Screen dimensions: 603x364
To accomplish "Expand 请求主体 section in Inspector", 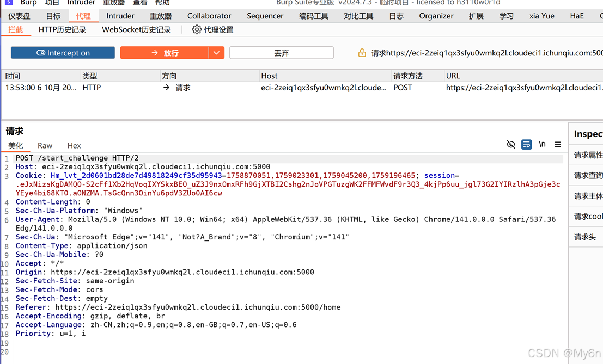I will tap(587, 196).
